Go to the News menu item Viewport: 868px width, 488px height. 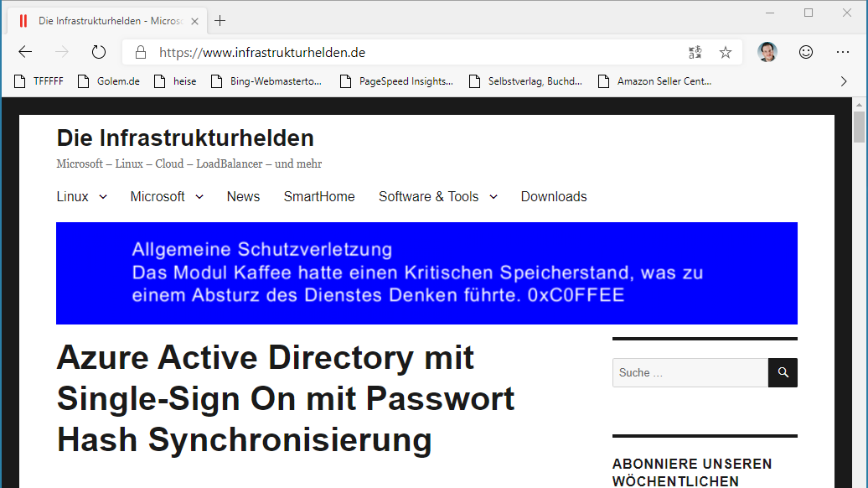[x=243, y=197]
